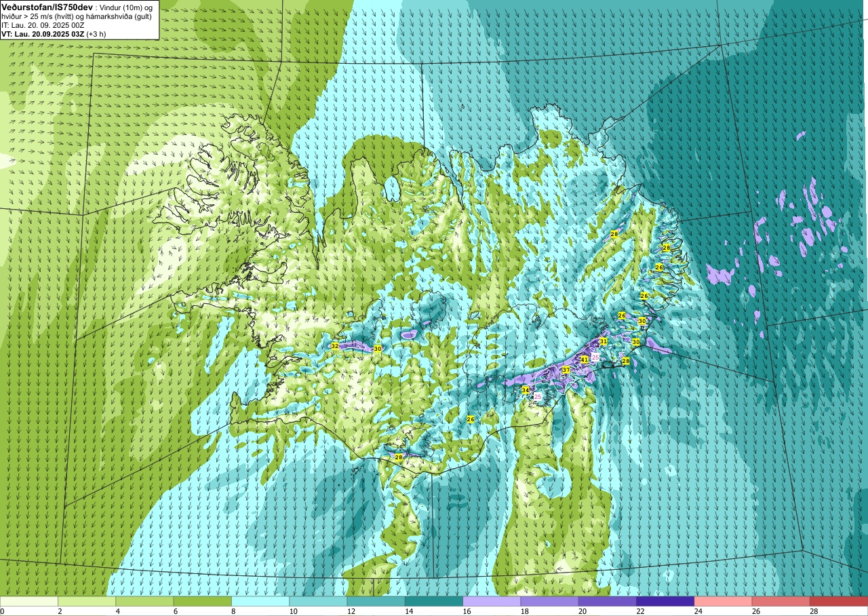Select the 26–28 m/s salmon legend swatch
This screenshot has height=616, width=868.
tap(781, 601)
